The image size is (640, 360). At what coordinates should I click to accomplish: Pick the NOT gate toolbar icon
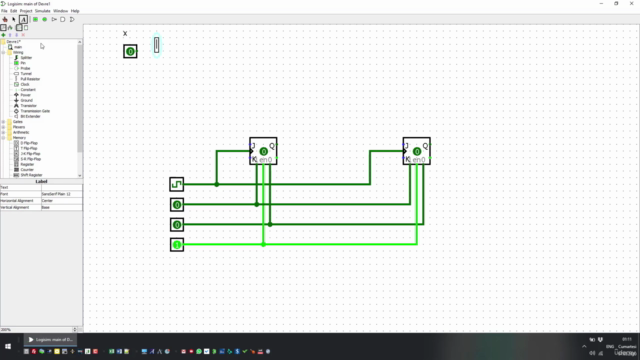point(54,19)
